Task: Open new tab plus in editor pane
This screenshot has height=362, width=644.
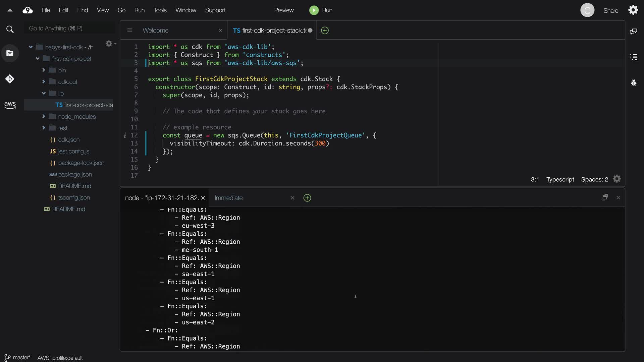Action: pos(325,31)
